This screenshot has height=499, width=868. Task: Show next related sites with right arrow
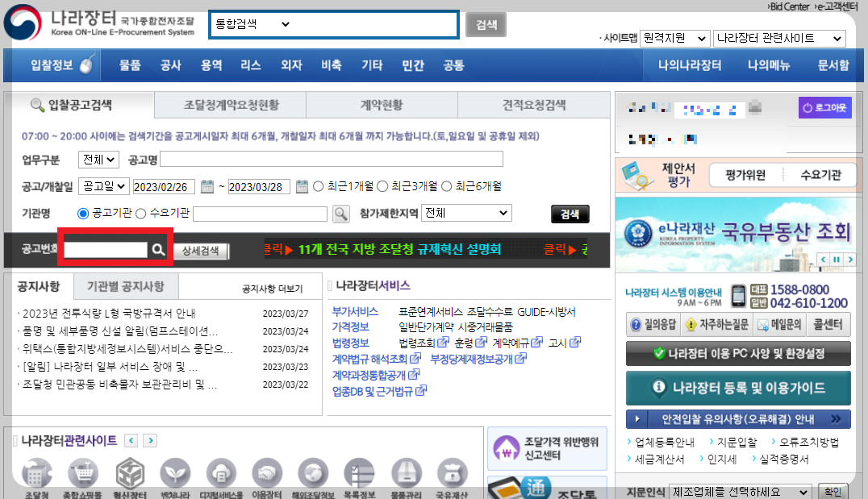(x=150, y=440)
